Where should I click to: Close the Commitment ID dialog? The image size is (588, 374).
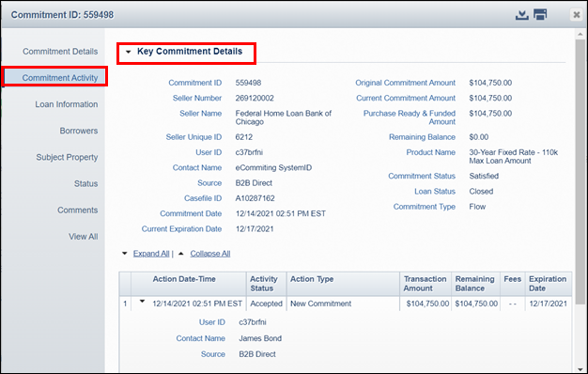[577, 15]
